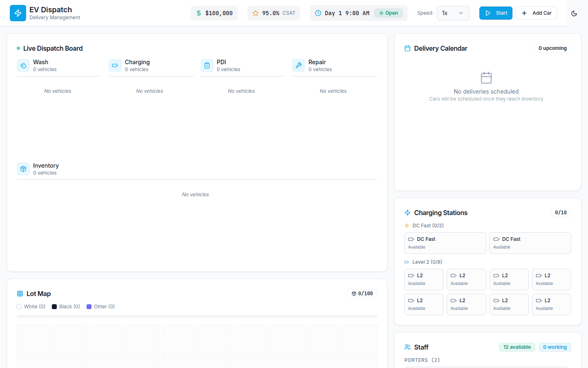Screen dimensions: 588x368
Task: Click the Lot Map grid icon
Action: click(20, 294)
